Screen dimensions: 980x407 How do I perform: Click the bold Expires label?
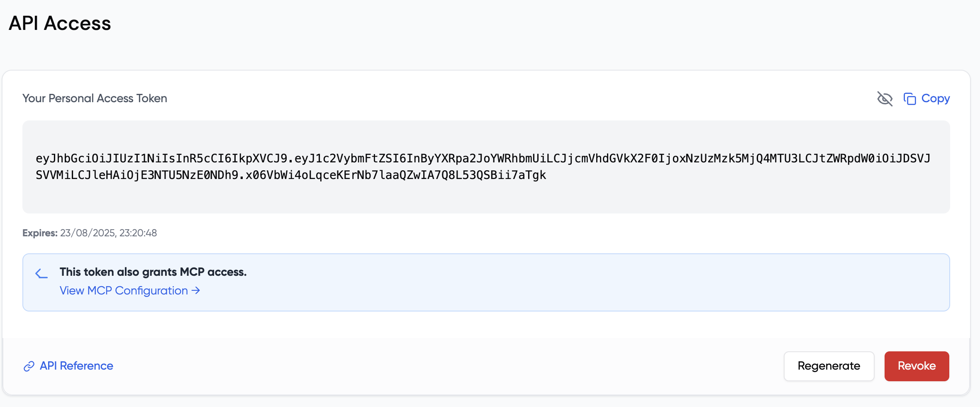click(40, 233)
